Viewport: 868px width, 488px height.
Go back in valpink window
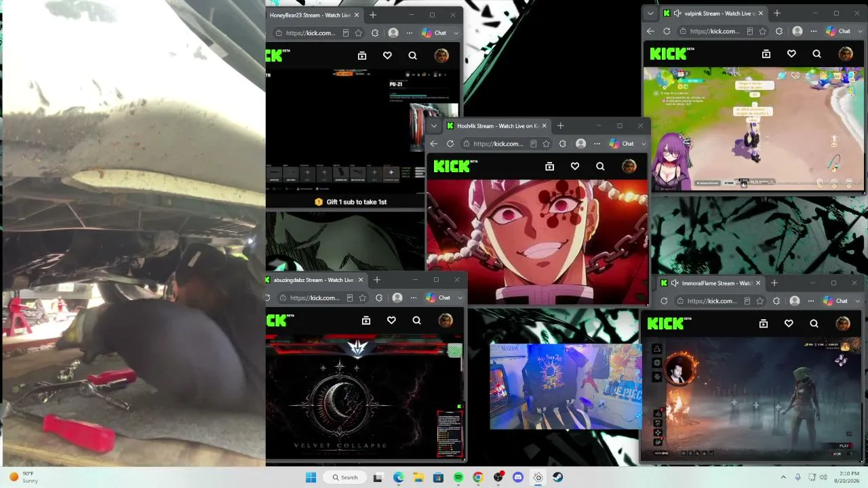pyautogui.click(x=651, y=31)
